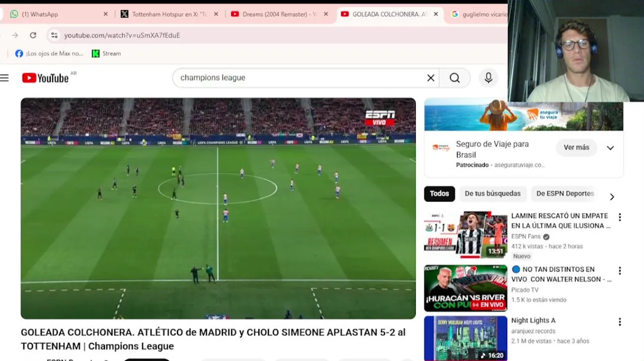
Task: Click the video player to pause
Action: [x=218, y=208]
